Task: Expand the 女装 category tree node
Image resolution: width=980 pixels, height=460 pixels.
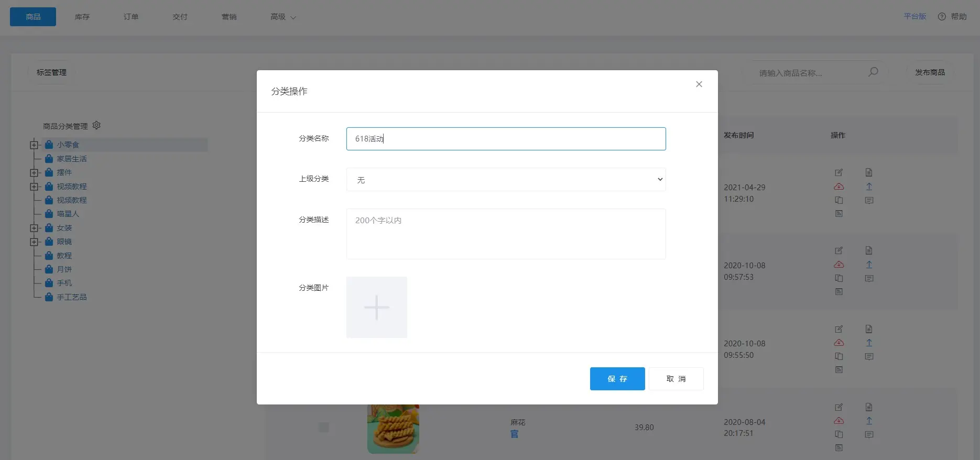Action: click(35, 228)
